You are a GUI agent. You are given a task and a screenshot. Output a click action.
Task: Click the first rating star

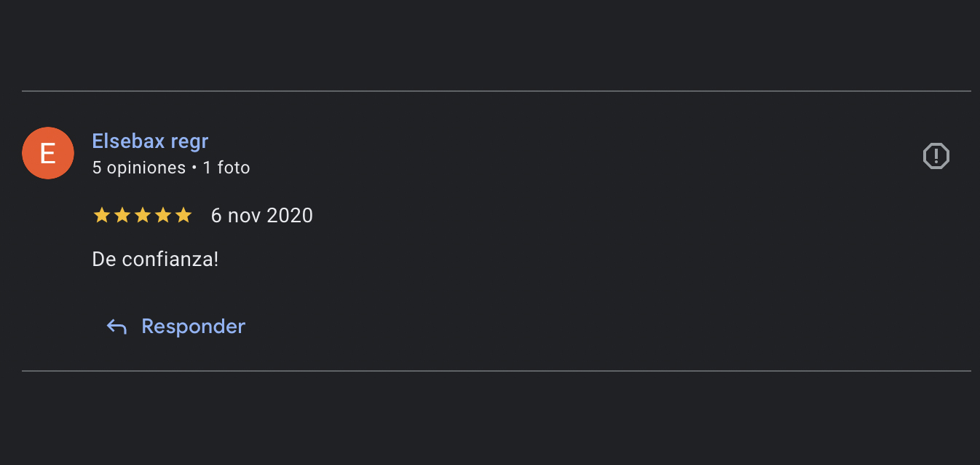click(x=102, y=215)
